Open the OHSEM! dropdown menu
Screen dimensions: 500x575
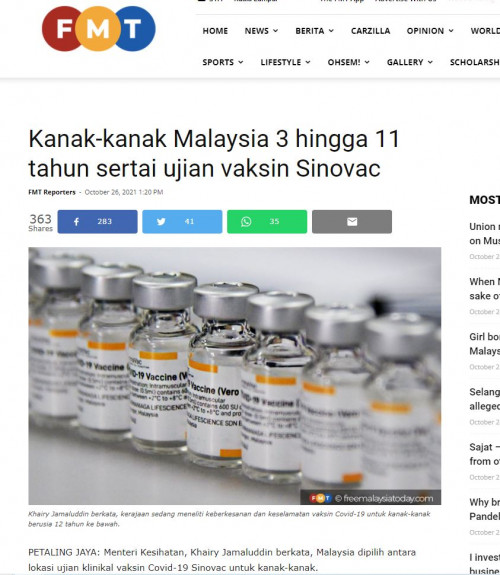tap(348, 62)
